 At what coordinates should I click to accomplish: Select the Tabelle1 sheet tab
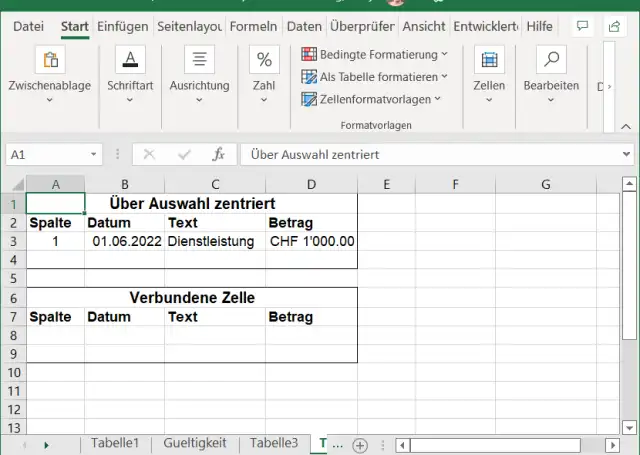click(115, 443)
